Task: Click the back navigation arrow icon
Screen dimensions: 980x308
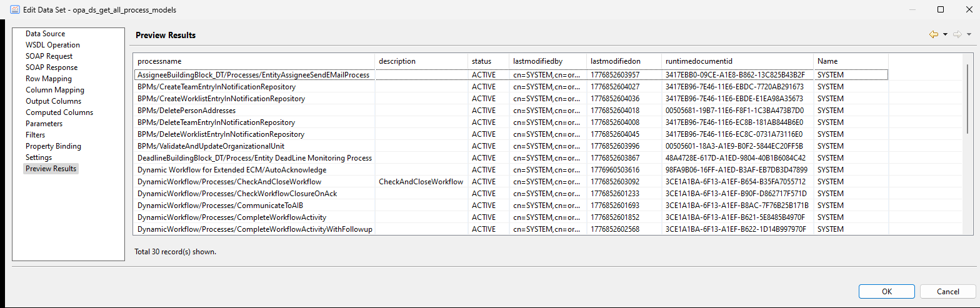Action: (934, 34)
